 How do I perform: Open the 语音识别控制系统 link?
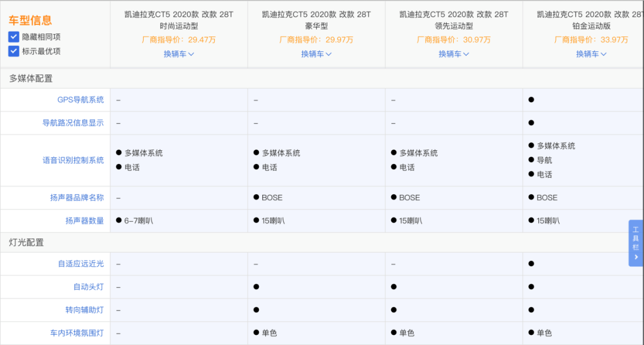[x=73, y=160]
